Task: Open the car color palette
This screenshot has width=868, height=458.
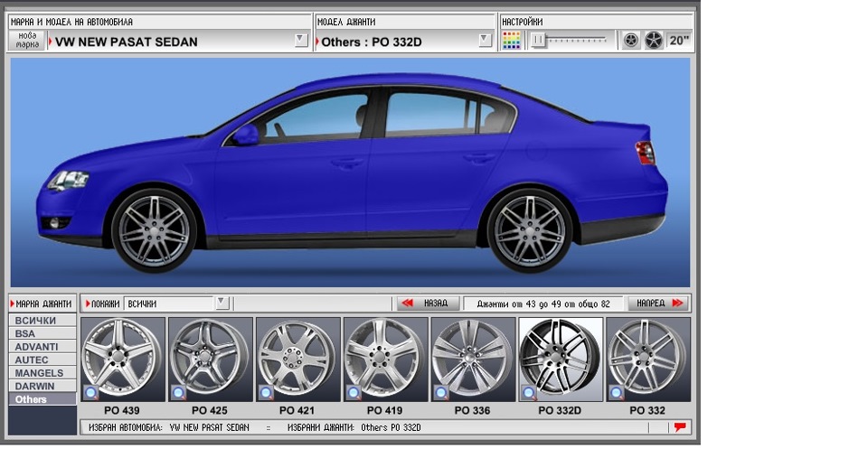Action: click(512, 41)
